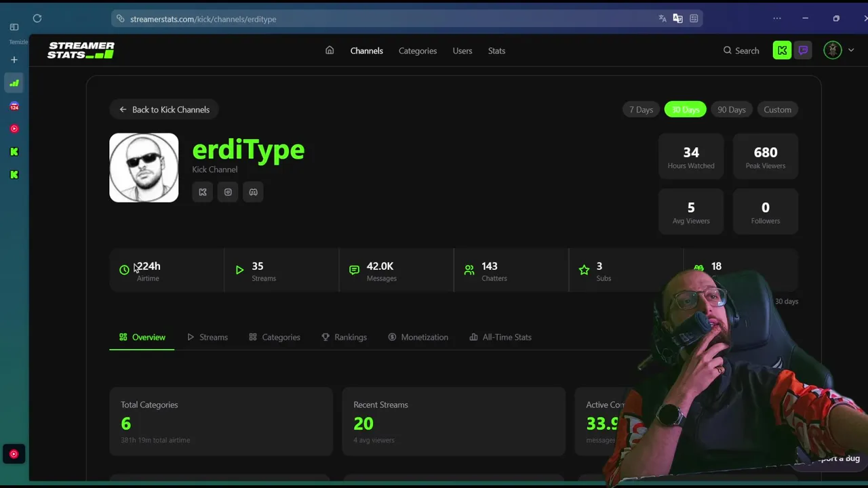Open the Categories nav item in top bar
Viewport: 868px width, 488px height.
[418, 51]
